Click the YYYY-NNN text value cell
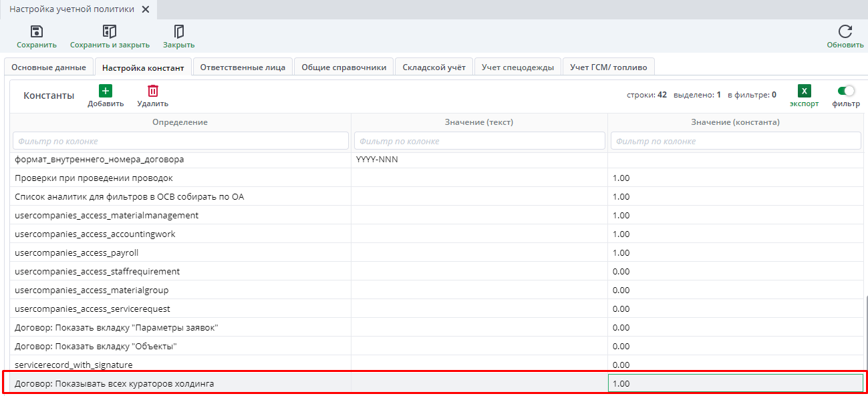Image resolution: width=868 pixels, height=396 pixels. click(x=478, y=160)
